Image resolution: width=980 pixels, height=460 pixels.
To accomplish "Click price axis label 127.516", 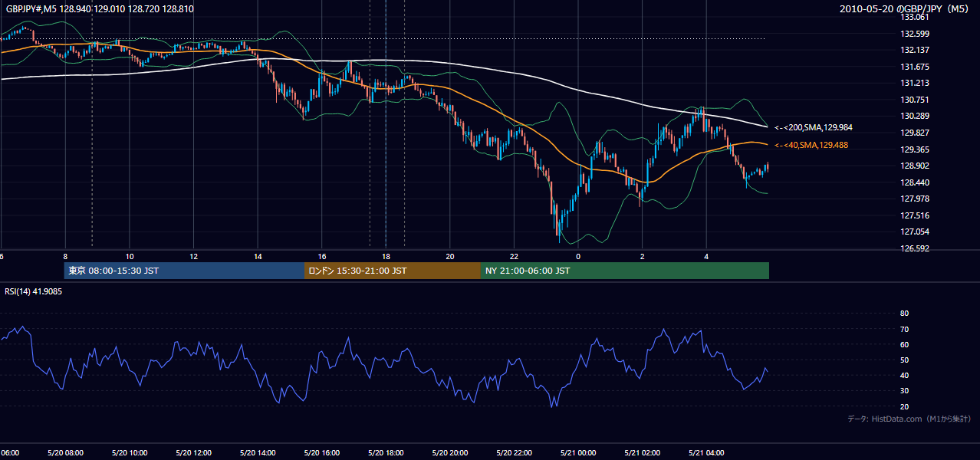I will point(915,215).
